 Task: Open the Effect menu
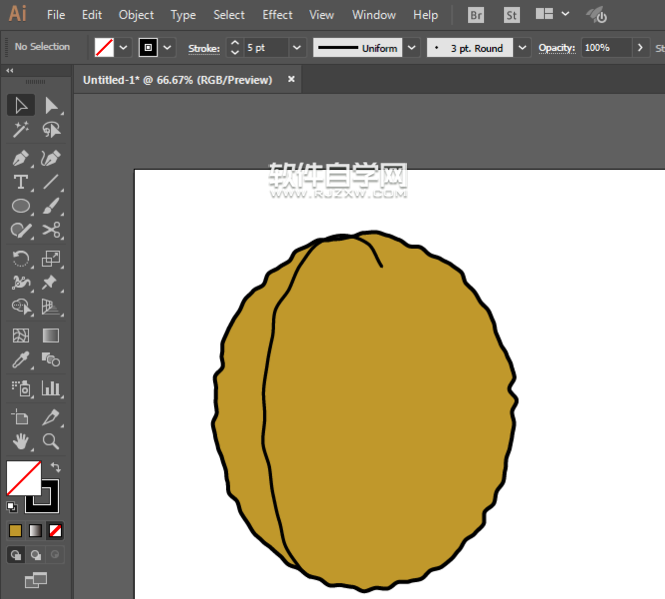pos(277,15)
